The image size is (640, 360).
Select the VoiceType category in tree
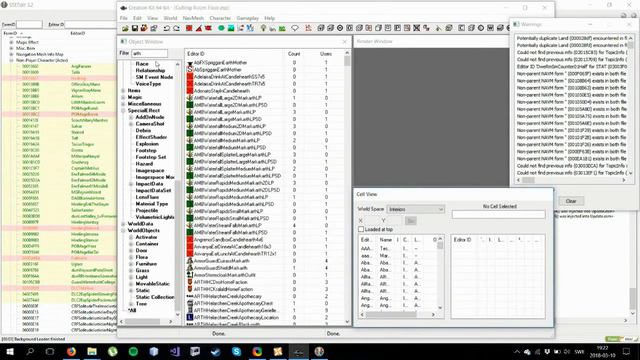click(148, 84)
